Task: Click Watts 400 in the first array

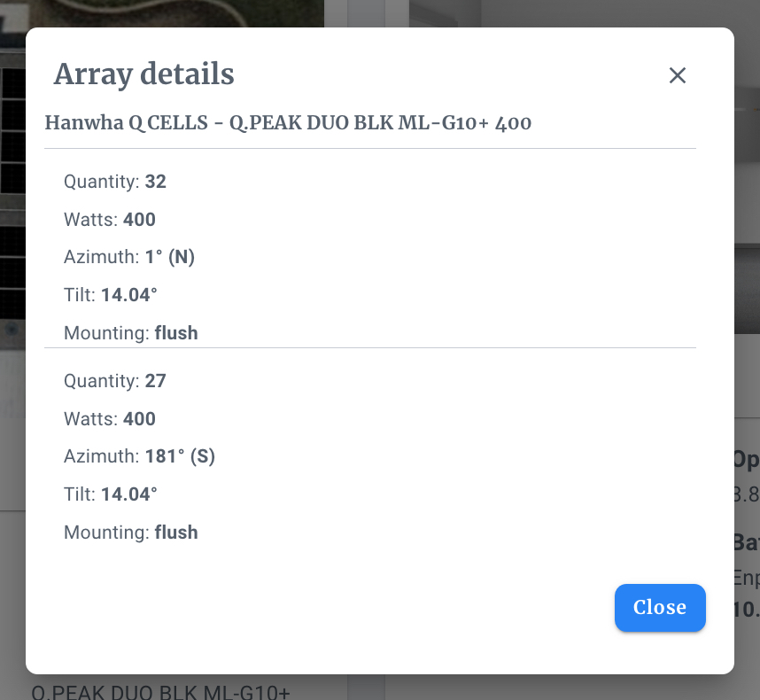Action: 110,220
